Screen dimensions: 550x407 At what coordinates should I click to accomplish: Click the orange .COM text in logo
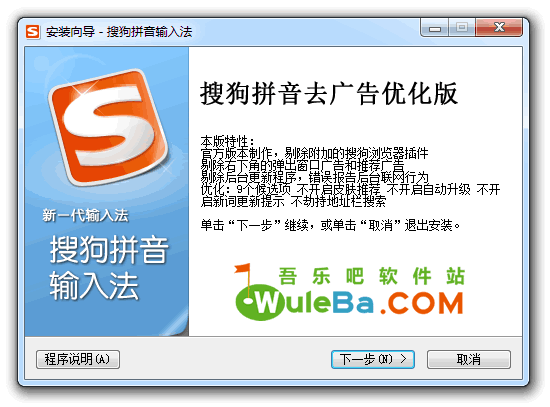coord(422,303)
